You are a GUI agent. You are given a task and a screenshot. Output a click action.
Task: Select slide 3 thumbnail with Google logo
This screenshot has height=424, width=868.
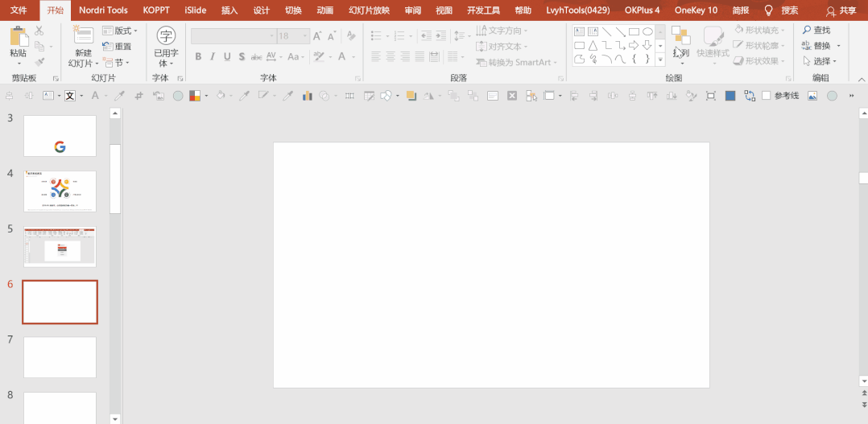[x=60, y=136]
